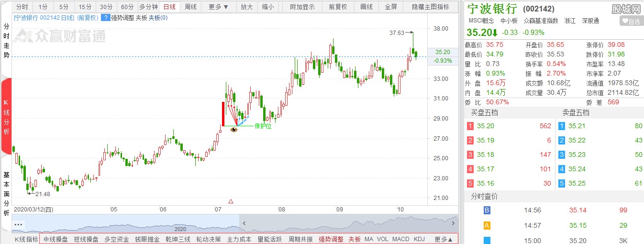
Task: Toggle 多空资金 indicator
Action: 117,239
